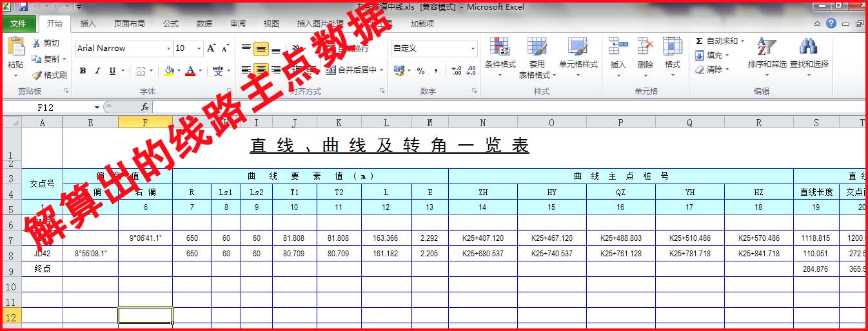Open the Arial Narrow font name dropdown
The image size is (868, 331).
[x=169, y=48]
